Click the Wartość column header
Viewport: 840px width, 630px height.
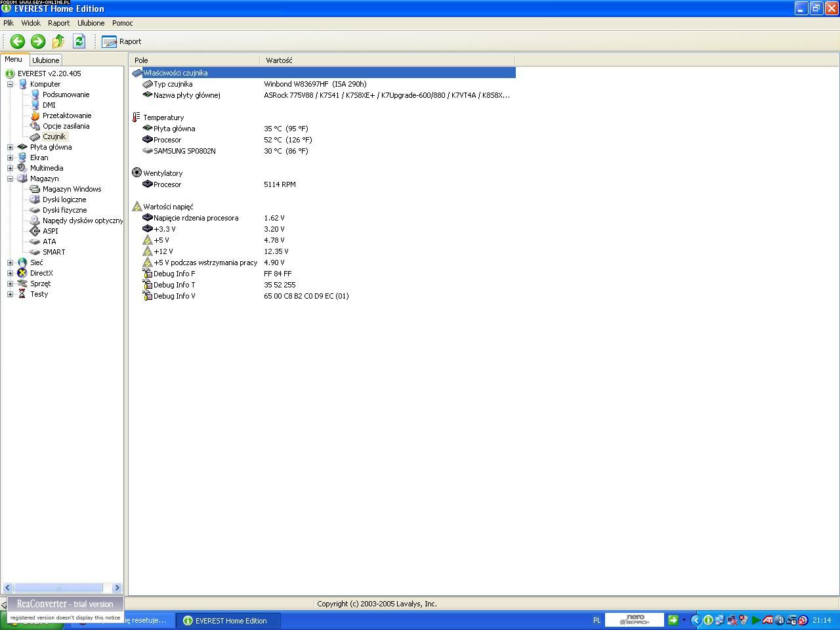[x=387, y=60]
